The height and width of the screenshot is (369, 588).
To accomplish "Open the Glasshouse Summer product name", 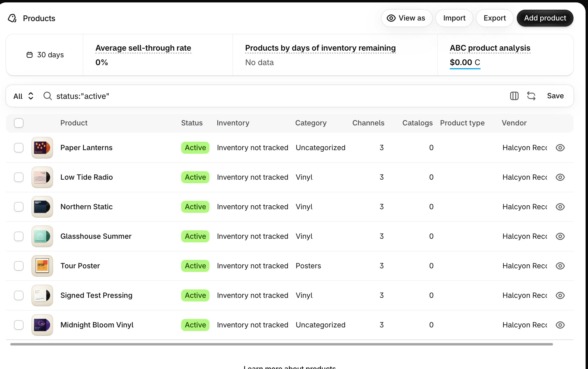I will 96,236.
